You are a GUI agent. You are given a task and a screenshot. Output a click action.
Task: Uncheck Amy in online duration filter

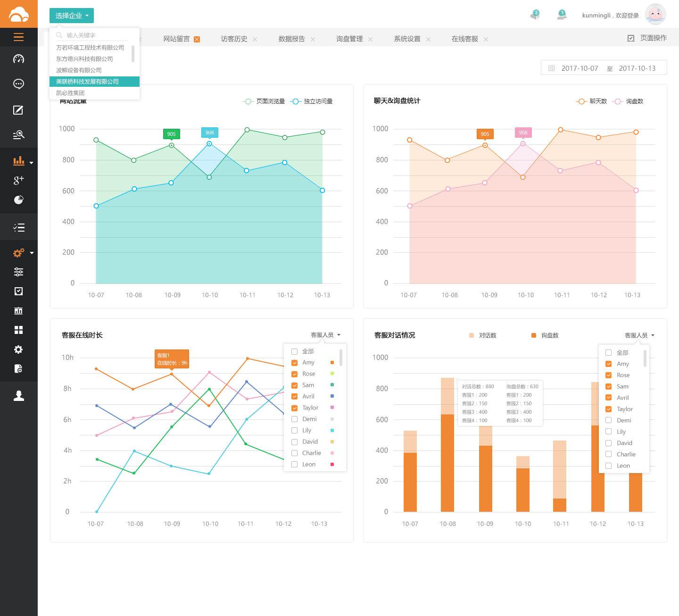click(294, 363)
